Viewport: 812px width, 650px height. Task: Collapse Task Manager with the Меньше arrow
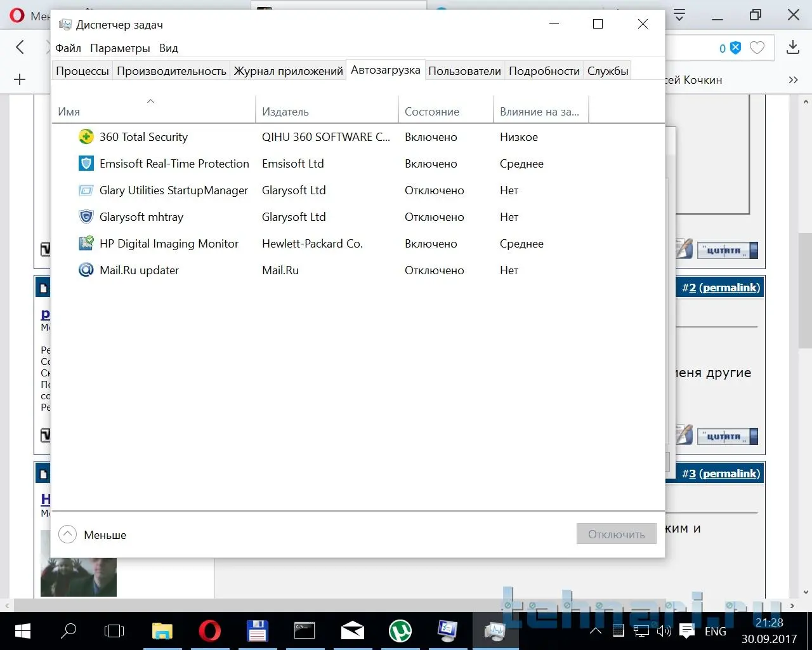tap(67, 534)
